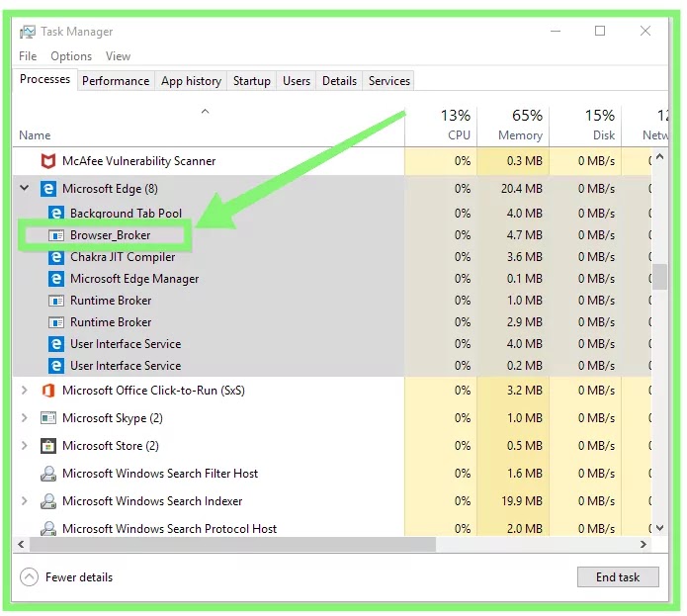Switch to the Services tab

pos(389,81)
